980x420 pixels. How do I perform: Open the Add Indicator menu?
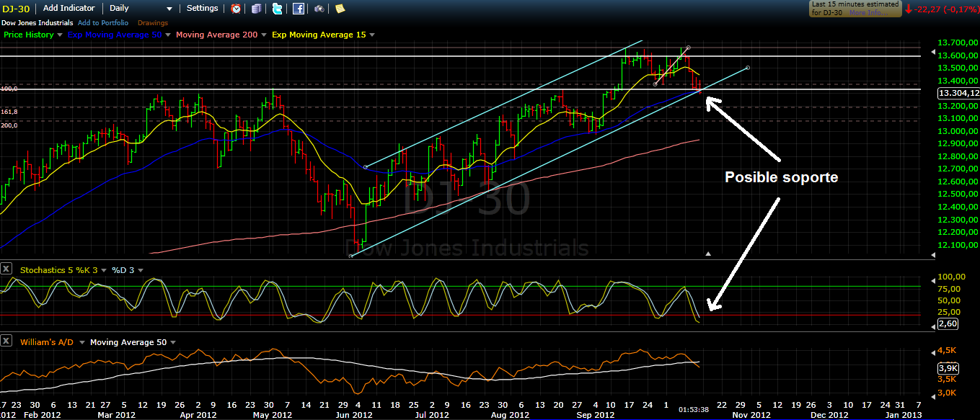69,9
